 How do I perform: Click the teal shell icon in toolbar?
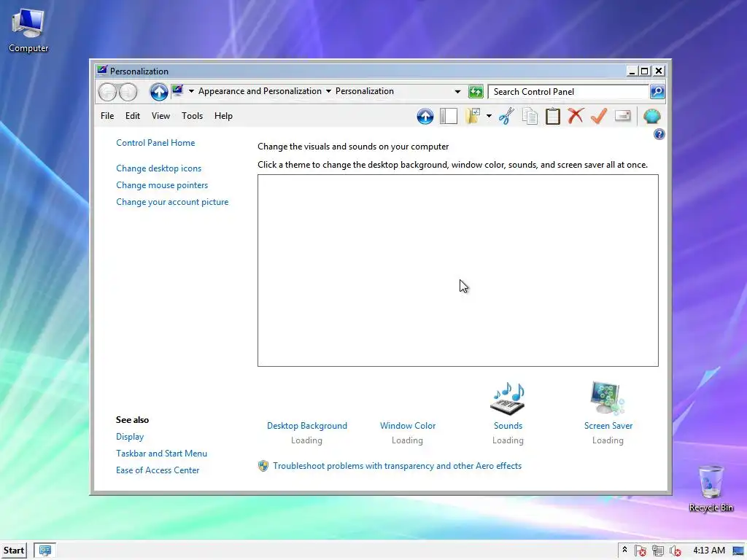pos(651,116)
